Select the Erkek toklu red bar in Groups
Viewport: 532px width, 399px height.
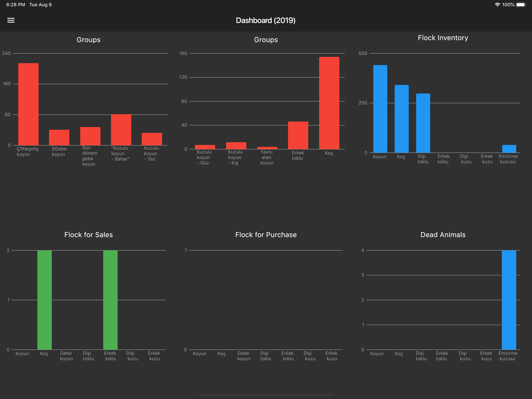[298, 135]
